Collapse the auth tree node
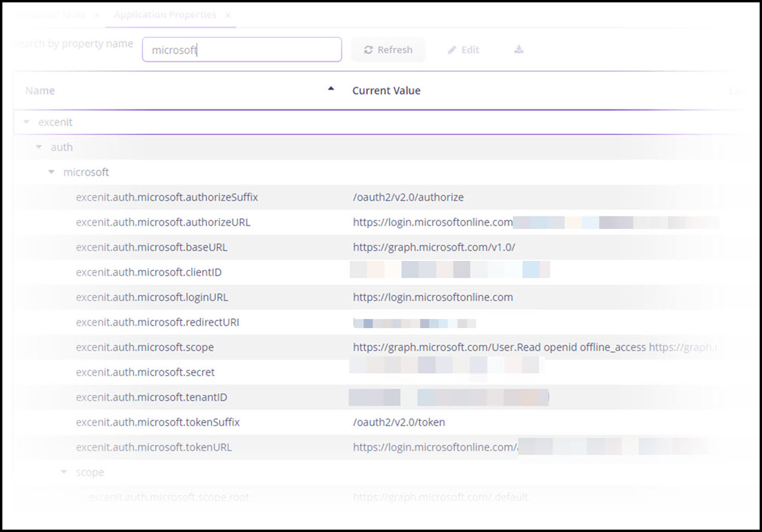Viewport: 762px width, 532px height. (39, 147)
